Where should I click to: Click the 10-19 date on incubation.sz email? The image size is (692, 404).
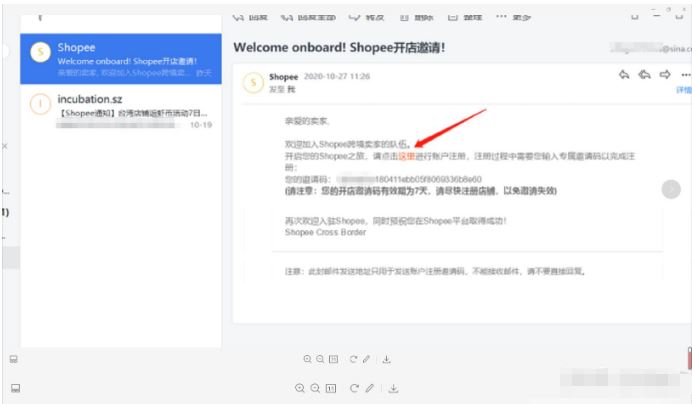[201, 125]
